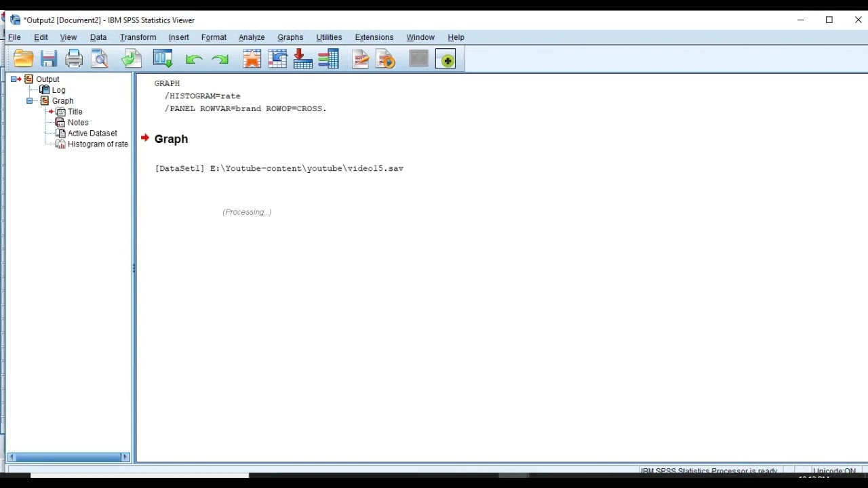Click the Go to Data star icon
This screenshot has width=868, height=488.
point(252,59)
